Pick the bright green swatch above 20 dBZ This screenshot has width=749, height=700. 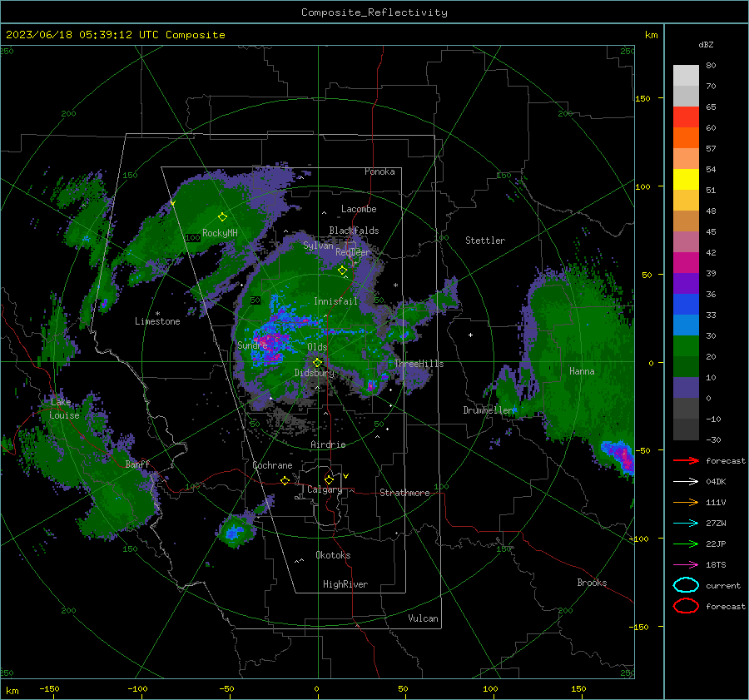[686, 346]
